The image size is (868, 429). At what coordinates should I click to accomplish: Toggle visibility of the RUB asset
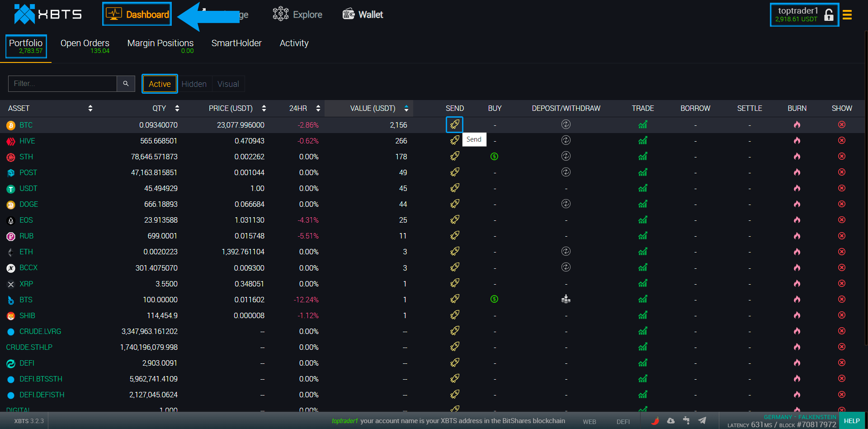coord(842,236)
